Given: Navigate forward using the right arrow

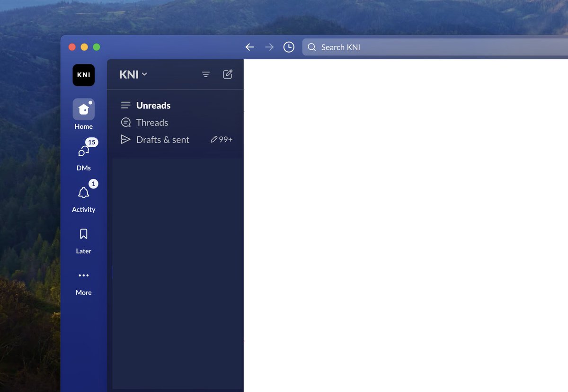Looking at the screenshot, I should [x=269, y=47].
